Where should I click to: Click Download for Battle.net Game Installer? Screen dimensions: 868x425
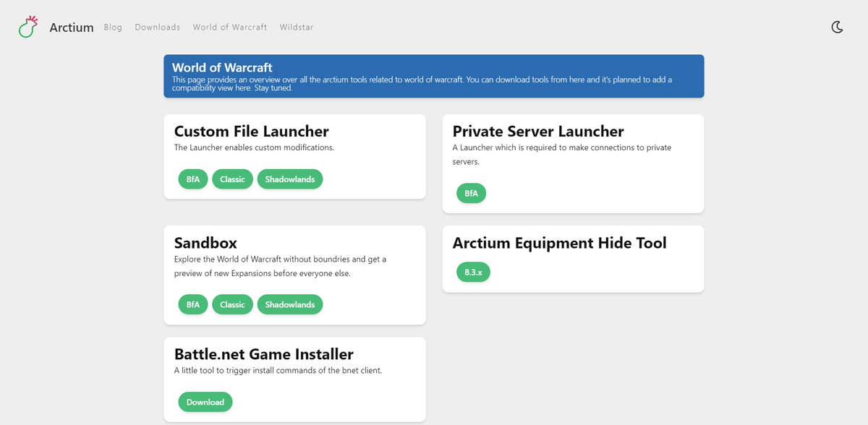[205, 401]
